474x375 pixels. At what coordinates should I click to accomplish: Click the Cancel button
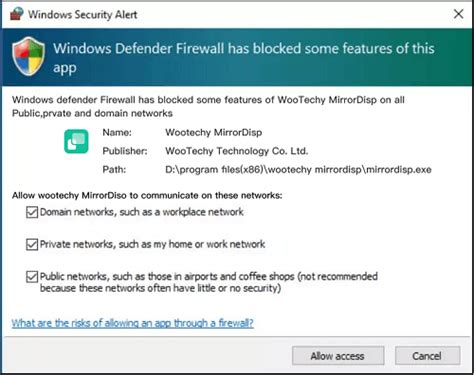coord(427,356)
